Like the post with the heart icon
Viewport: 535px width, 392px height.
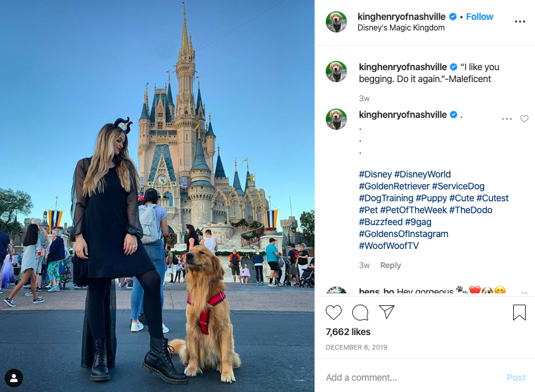(x=334, y=312)
